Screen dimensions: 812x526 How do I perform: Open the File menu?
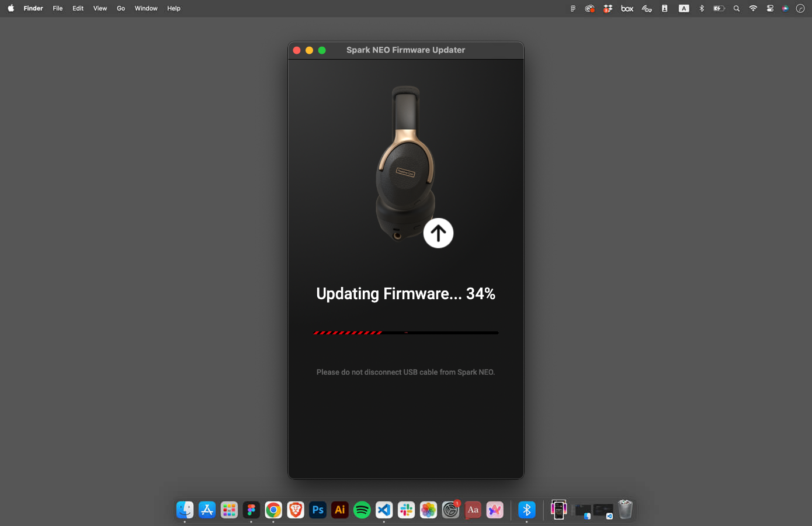point(58,8)
